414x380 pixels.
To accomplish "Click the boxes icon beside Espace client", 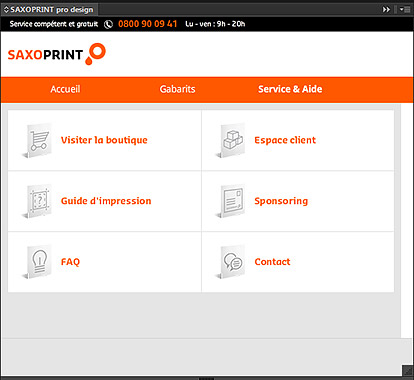I will click(x=230, y=140).
